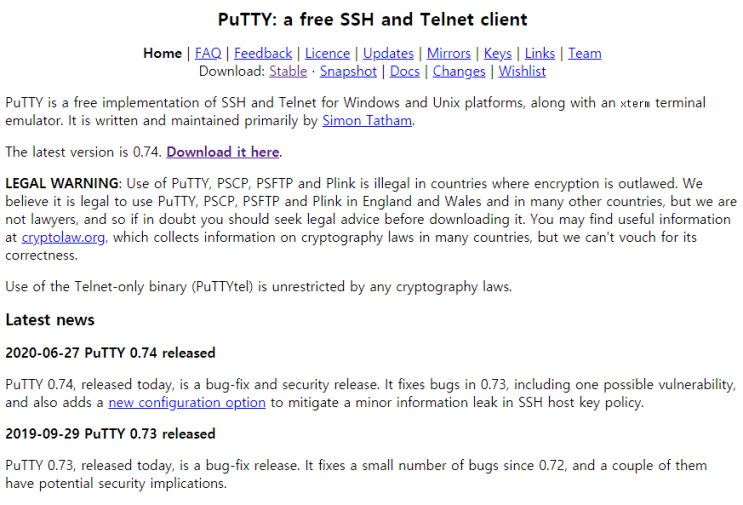Visit the Updates page
The width and height of the screenshot is (743, 505).
[x=389, y=54]
